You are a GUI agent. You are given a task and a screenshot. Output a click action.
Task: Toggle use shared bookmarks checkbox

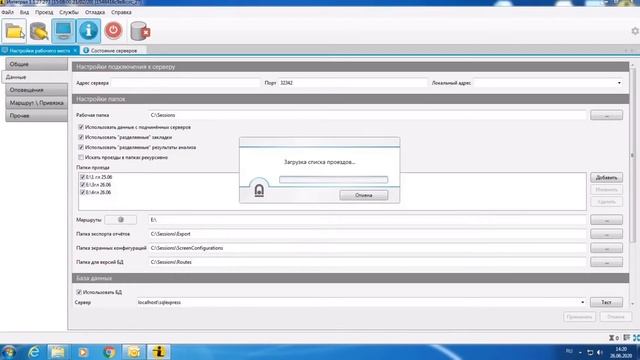(x=81, y=137)
